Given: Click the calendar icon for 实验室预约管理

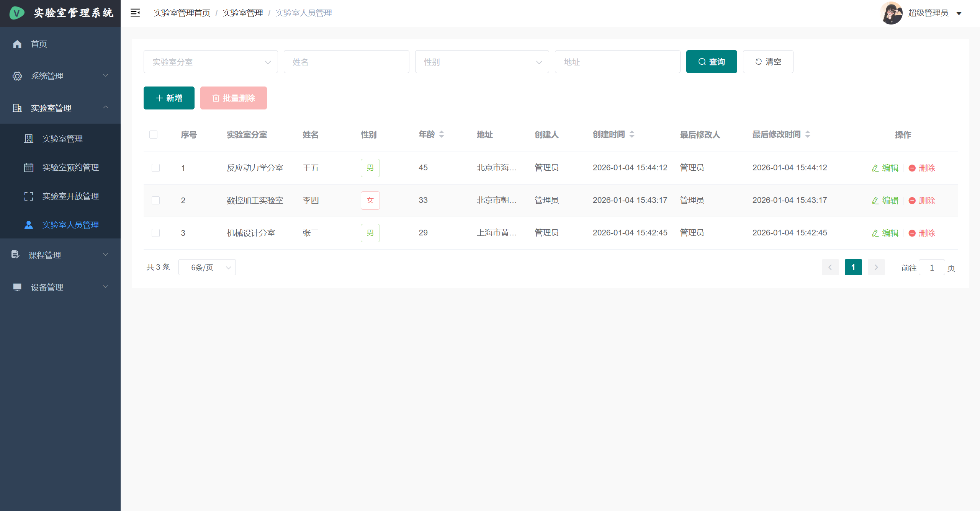Looking at the screenshot, I should click(x=29, y=168).
